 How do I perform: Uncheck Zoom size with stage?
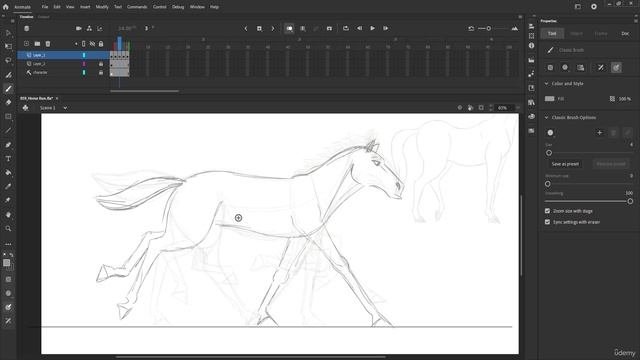click(547, 211)
